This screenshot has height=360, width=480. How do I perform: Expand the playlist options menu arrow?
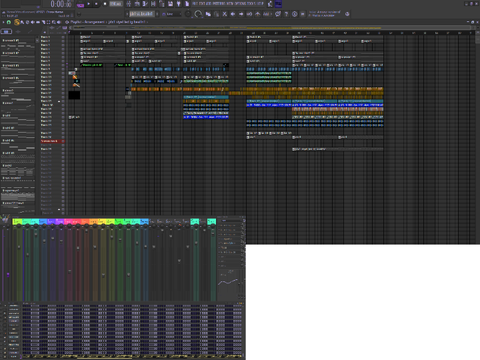click(3, 22)
